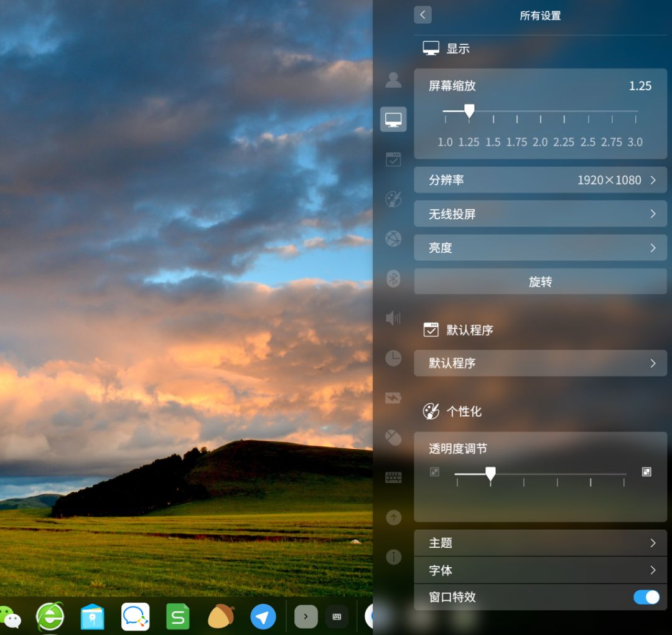Open Date and Time settings via the clock icon
Viewport: 672px width, 635px height.
click(393, 358)
